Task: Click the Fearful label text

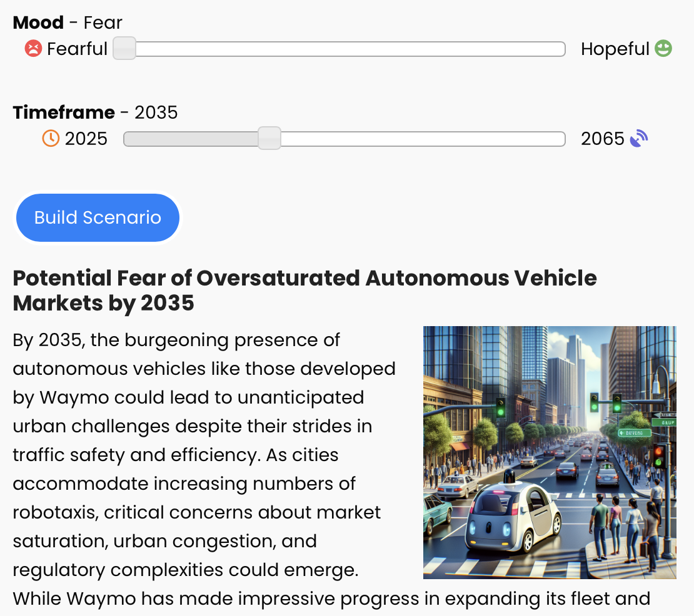Action: [x=77, y=49]
